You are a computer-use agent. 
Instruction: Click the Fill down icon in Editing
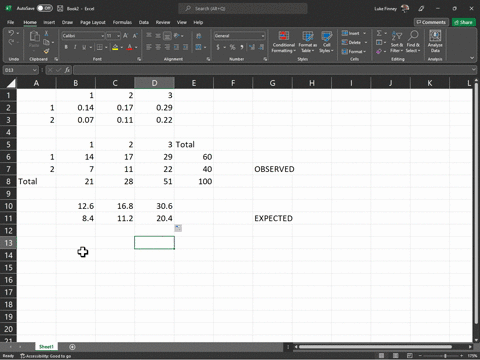pyautogui.click(x=379, y=42)
